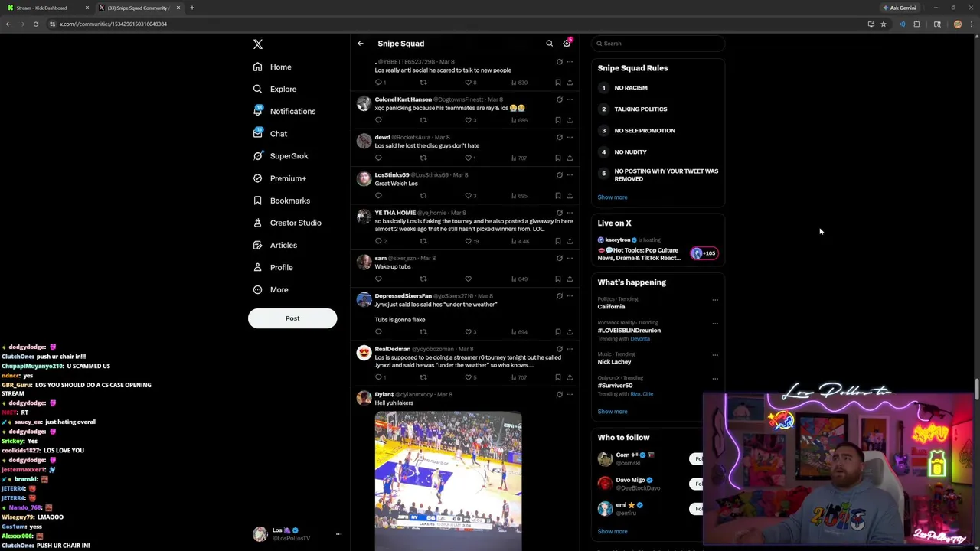
Task: Open community settings icon with notification badge
Action: pos(567,43)
